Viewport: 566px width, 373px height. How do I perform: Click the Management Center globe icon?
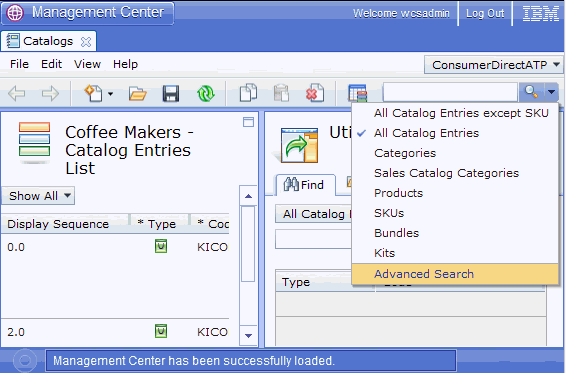[15, 13]
